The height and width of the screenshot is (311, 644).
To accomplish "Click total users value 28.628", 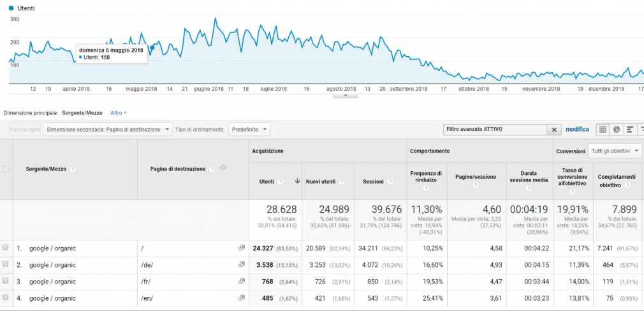I will tap(281, 209).
